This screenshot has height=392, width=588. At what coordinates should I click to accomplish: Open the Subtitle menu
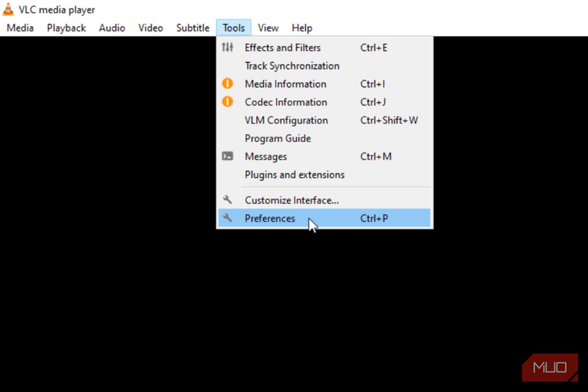point(193,28)
